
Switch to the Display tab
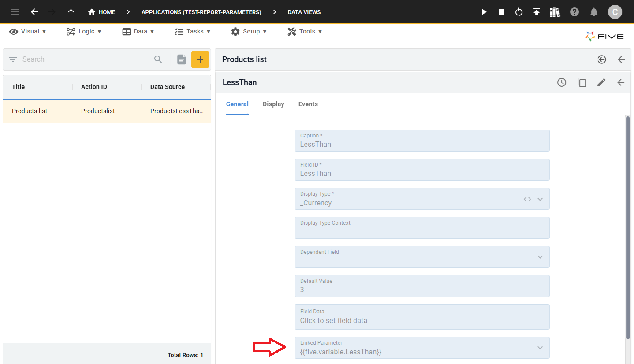pos(273,104)
